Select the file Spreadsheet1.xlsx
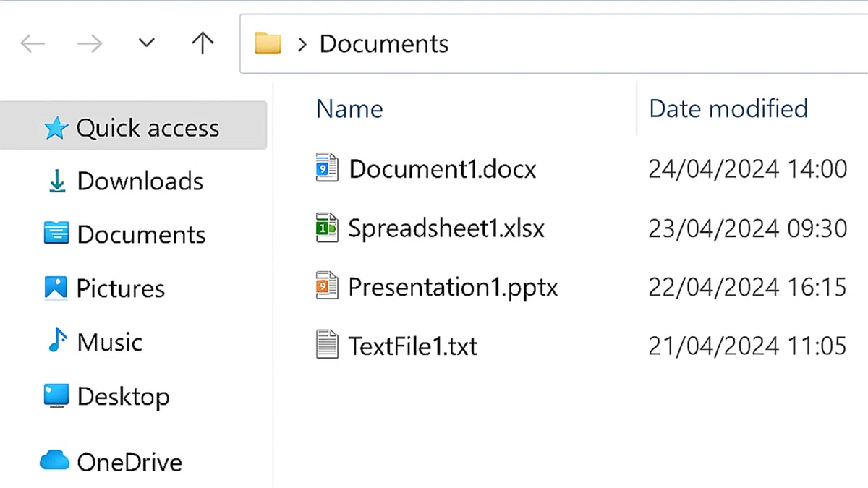The height and width of the screenshot is (488, 868). 446,228
